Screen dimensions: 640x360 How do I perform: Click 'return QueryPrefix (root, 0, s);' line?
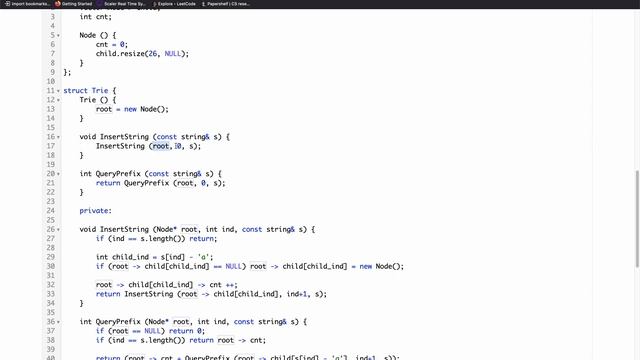pyautogui.click(x=160, y=183)
